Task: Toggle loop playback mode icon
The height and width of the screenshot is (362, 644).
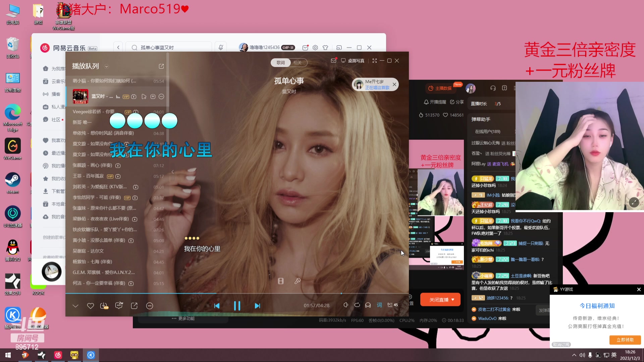Action: click(357, 305)
